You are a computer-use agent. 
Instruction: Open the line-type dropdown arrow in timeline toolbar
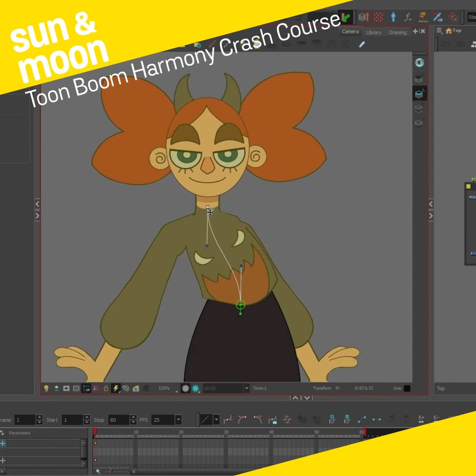coord(216,420)
